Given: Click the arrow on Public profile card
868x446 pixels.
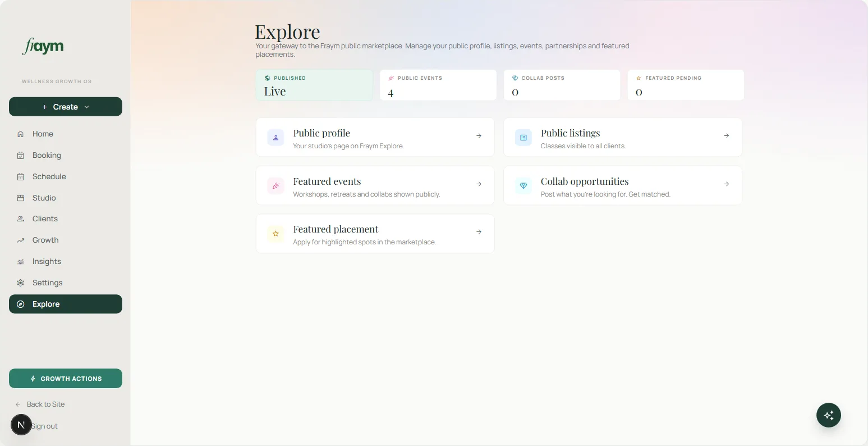Looking at the screenshot, I should 479,135.
